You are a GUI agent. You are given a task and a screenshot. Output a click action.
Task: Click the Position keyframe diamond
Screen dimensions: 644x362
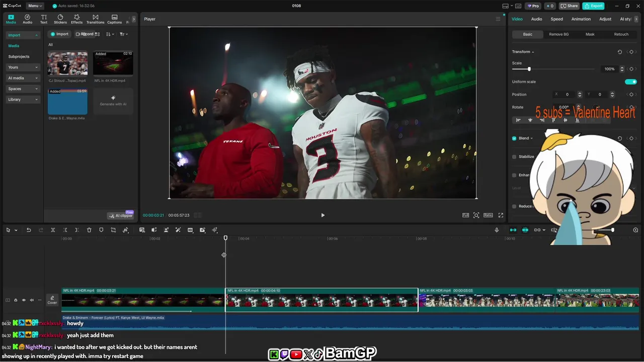click(x=631, y=95)
